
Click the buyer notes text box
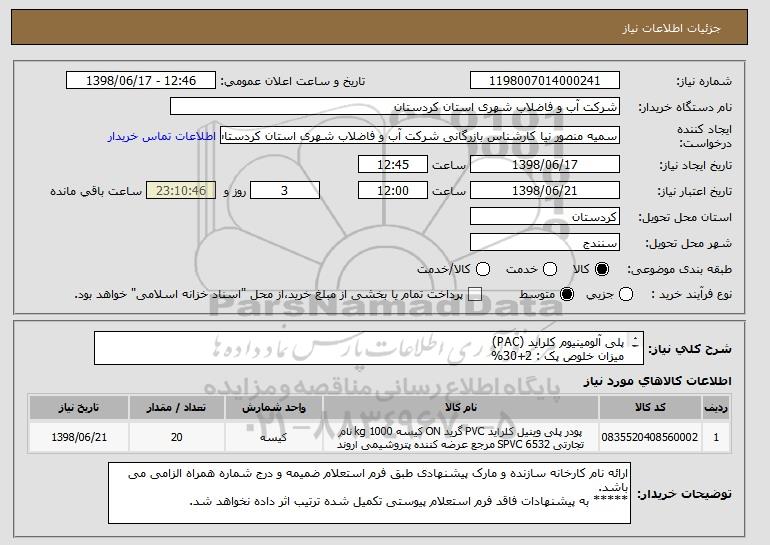(369, 493)
